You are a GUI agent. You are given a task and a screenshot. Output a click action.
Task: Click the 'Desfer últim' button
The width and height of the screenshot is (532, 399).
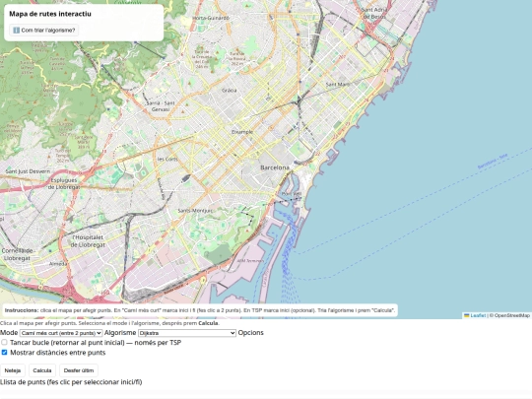pyautogui.click(x=79, y=370)
